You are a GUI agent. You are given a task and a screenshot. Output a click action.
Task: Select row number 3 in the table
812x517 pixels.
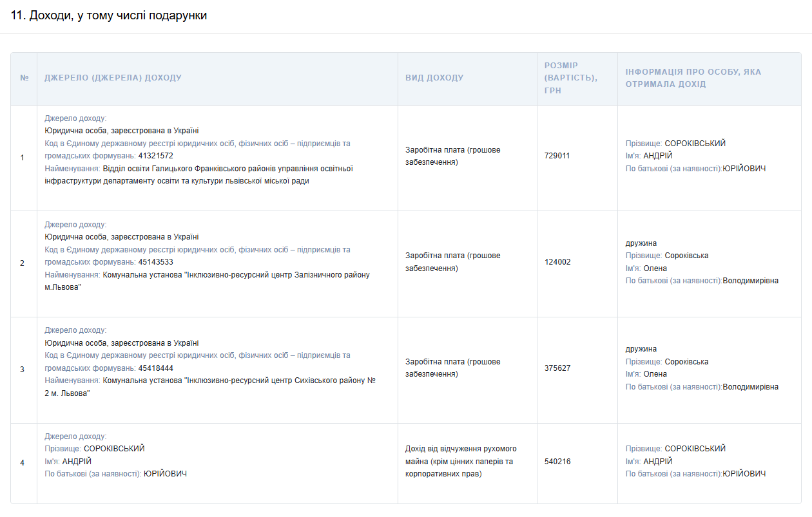tap(23, 370)
